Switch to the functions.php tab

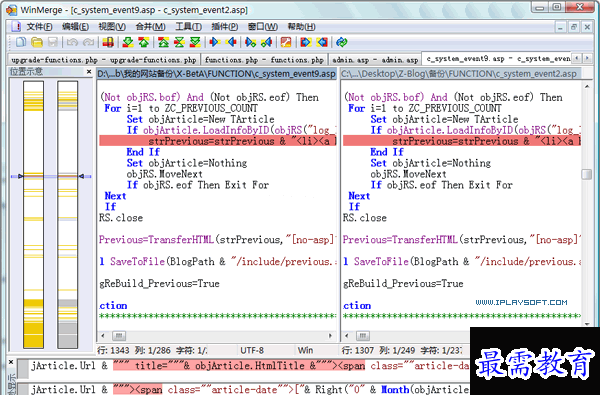[264, 60]
